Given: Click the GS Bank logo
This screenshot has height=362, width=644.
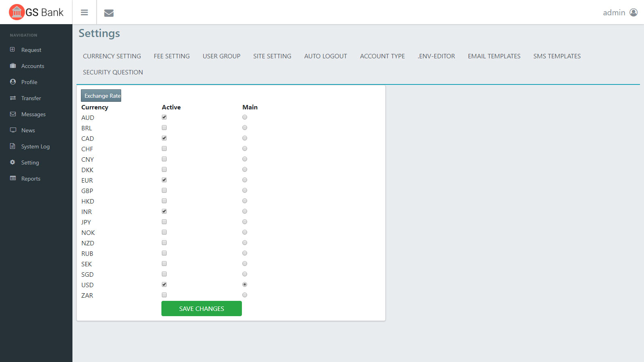Looking at the screenshot, I should click(x=36, y=12).
